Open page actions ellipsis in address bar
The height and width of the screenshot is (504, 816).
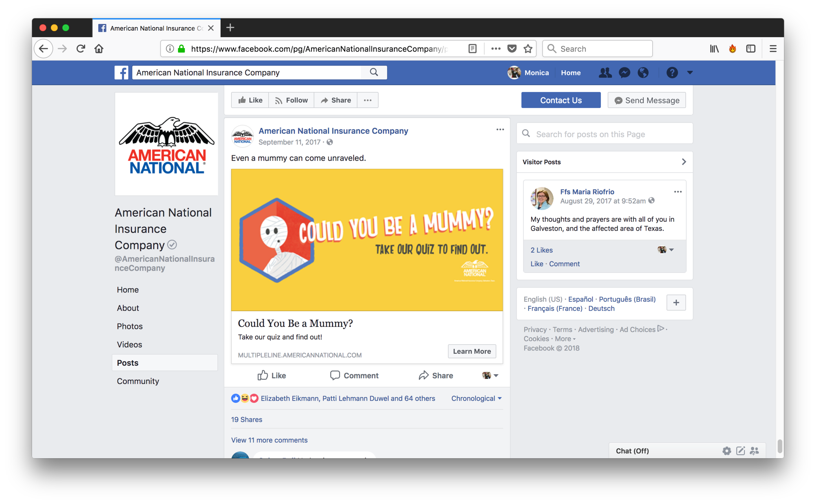tap(496, 49)
